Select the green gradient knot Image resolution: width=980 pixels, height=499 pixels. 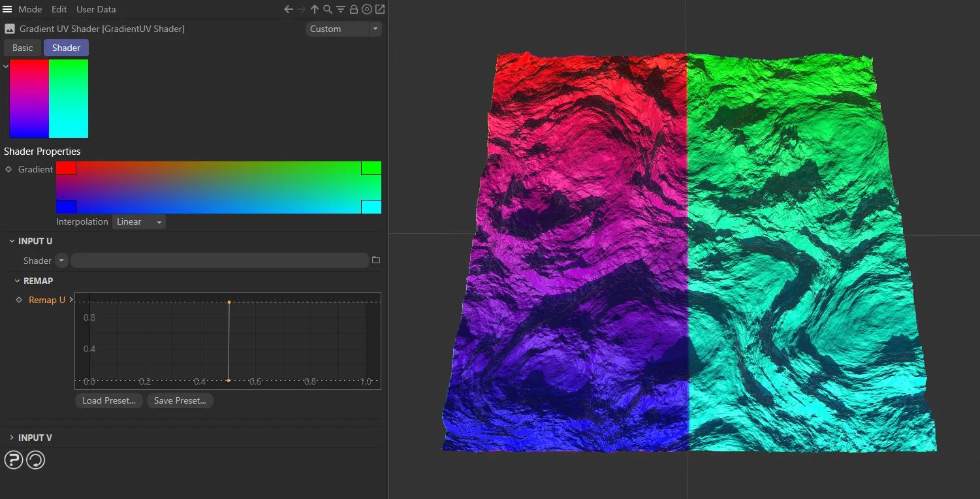(x=371, y=168)
